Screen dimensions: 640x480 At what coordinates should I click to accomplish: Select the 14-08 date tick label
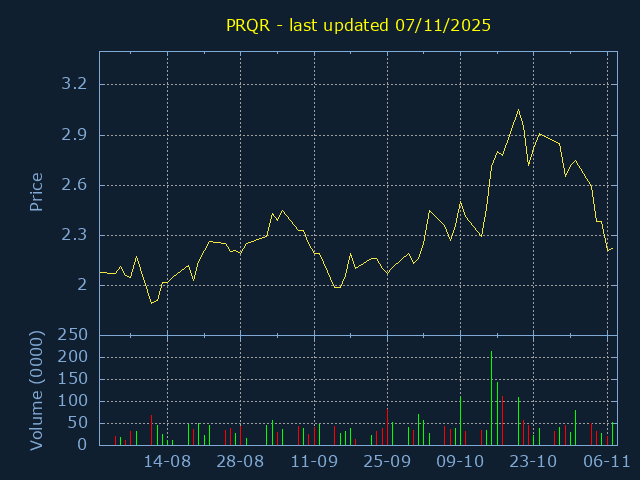[x=167, y=462]
